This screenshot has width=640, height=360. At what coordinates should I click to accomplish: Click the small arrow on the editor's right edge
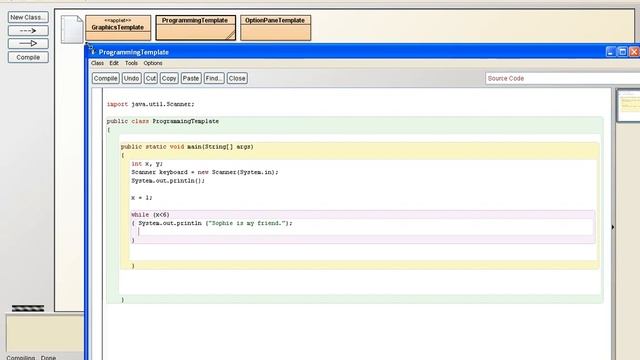click(x=613, y=227)
